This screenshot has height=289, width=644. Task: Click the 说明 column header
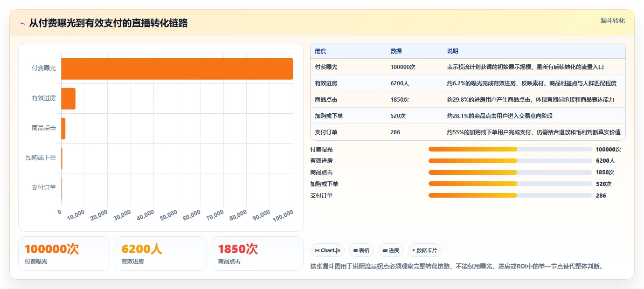(x=453, y=51)
